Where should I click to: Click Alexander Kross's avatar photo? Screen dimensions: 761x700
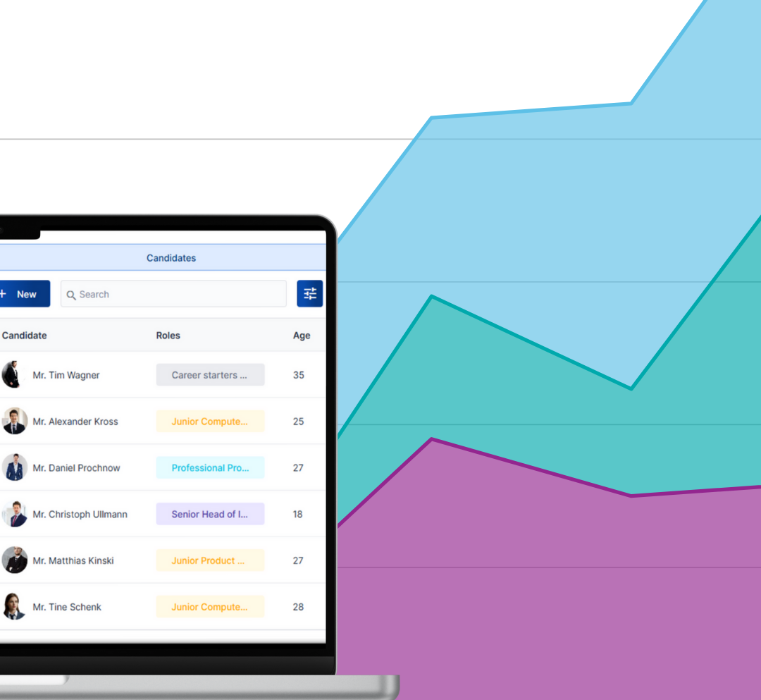(x=15, y=421)
